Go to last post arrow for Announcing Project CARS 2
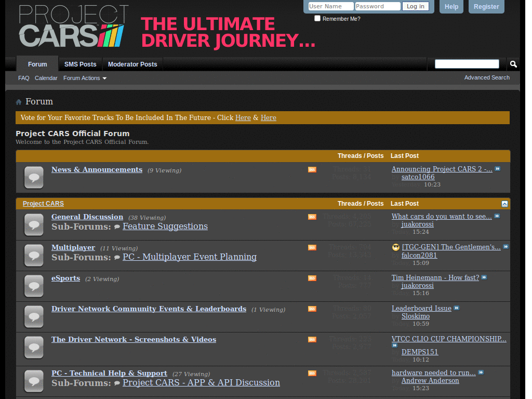The width and height of the screenshot is (532, 399). coord(497,169)
